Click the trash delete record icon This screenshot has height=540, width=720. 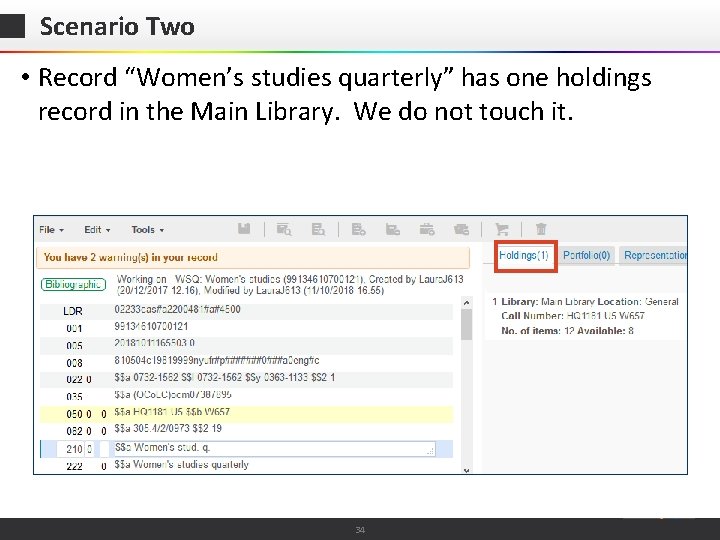coord(541,229)
